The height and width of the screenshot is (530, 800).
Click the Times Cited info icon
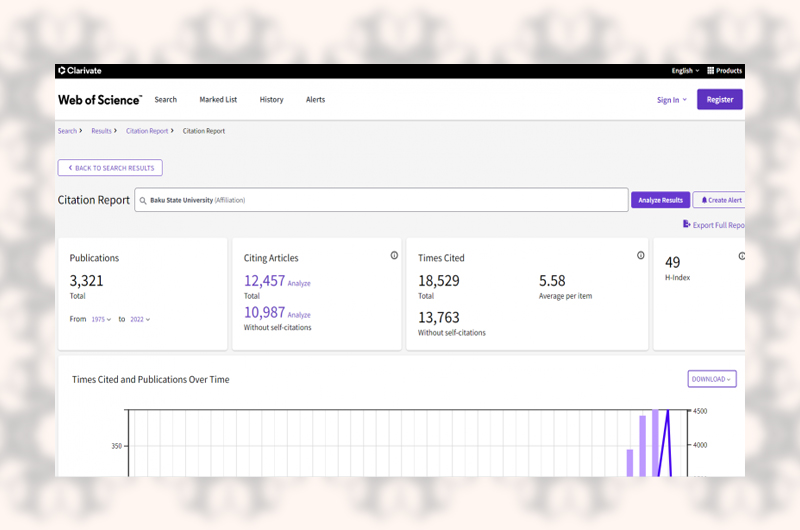pyautogui.click(x=640, y=256)
